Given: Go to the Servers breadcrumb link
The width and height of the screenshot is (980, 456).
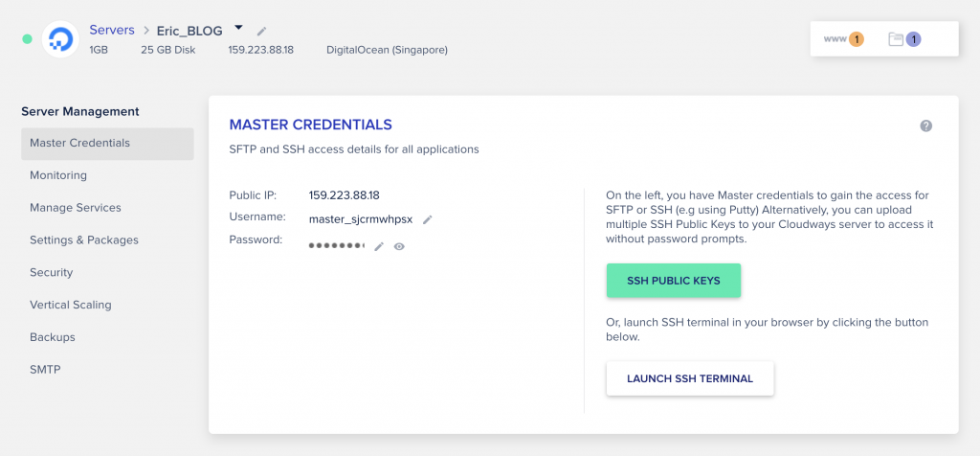Looking at the screenshot, I should pyautogui.click(x=112, y=30).
